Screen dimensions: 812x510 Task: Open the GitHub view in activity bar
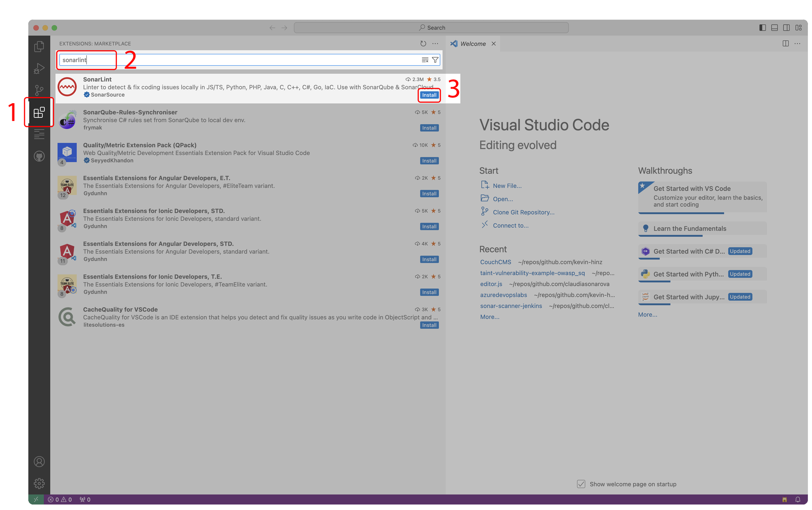[x=39, y=156]
